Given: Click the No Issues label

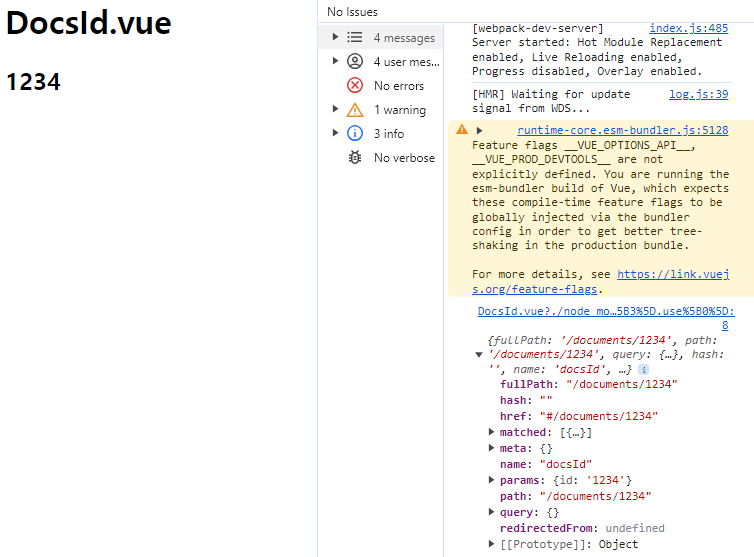Looking at the screenshot, I should click(x=352, y=12).
